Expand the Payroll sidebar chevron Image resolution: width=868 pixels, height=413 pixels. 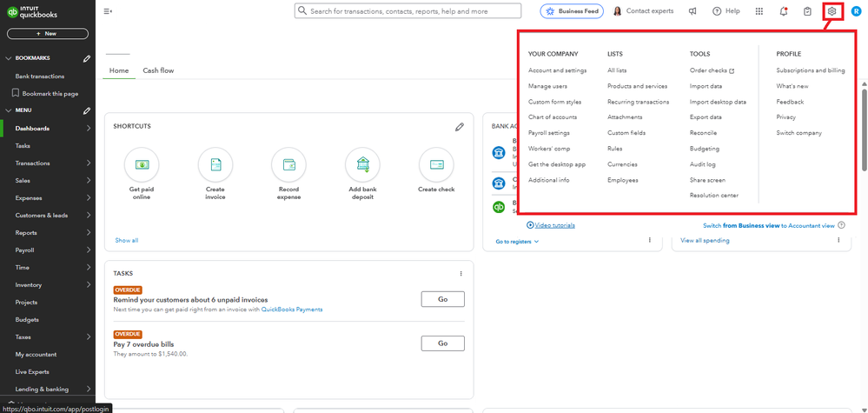point(89,250)
